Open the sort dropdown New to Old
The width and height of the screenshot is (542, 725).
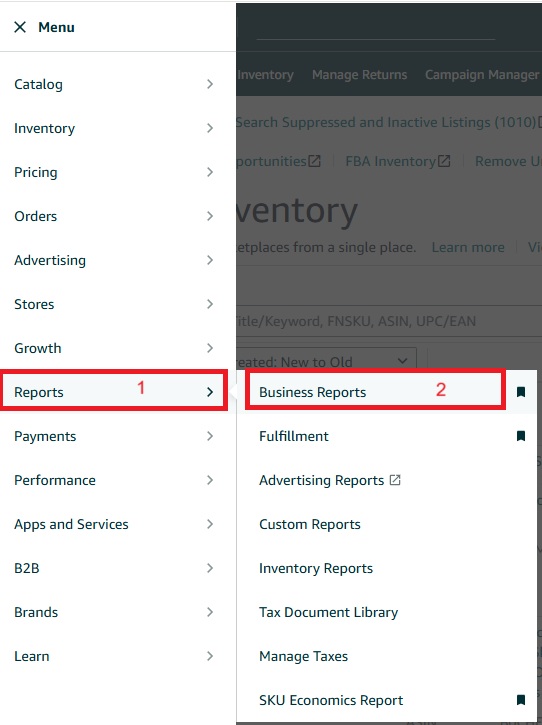pos(326,359)
